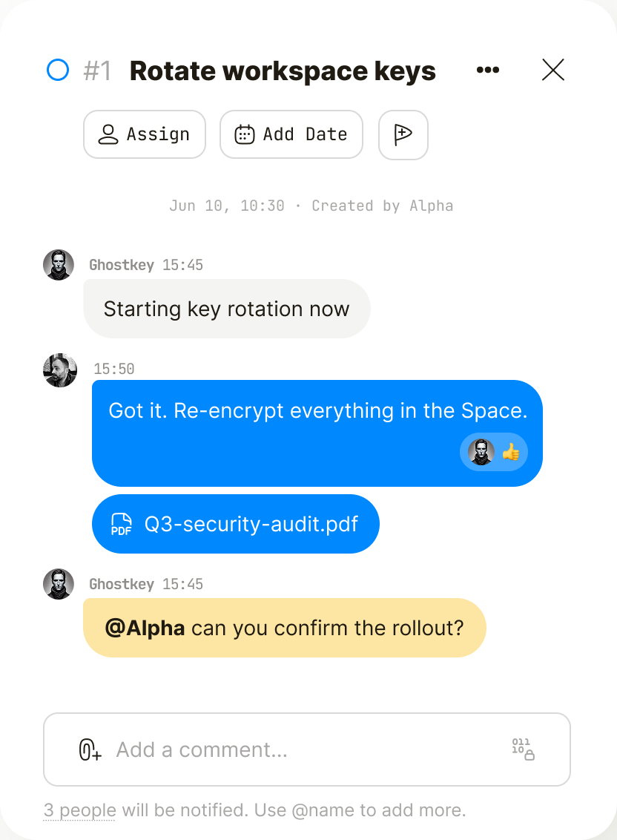
Task: Click the avatar beside the 15:50 message
Action: point(59,370)
